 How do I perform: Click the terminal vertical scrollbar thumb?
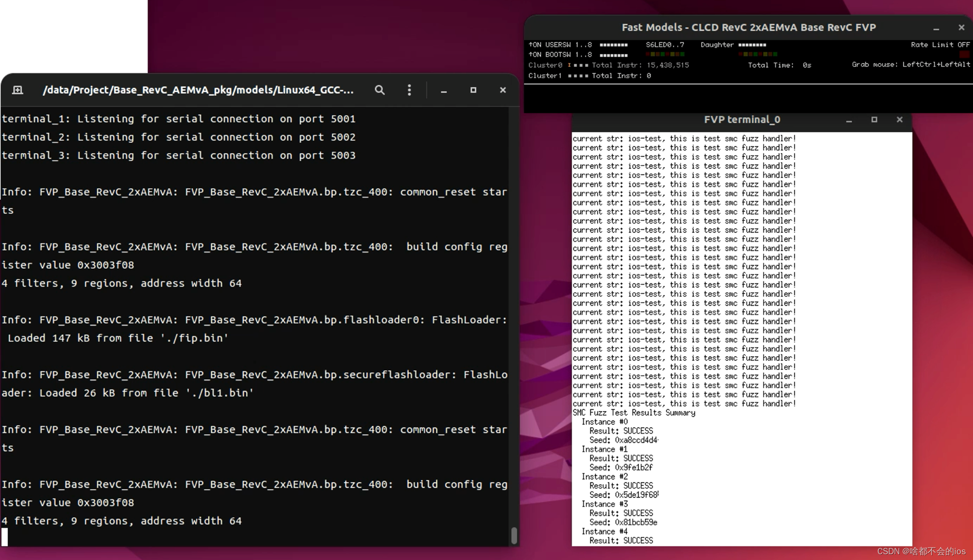(x=514, y=535)
